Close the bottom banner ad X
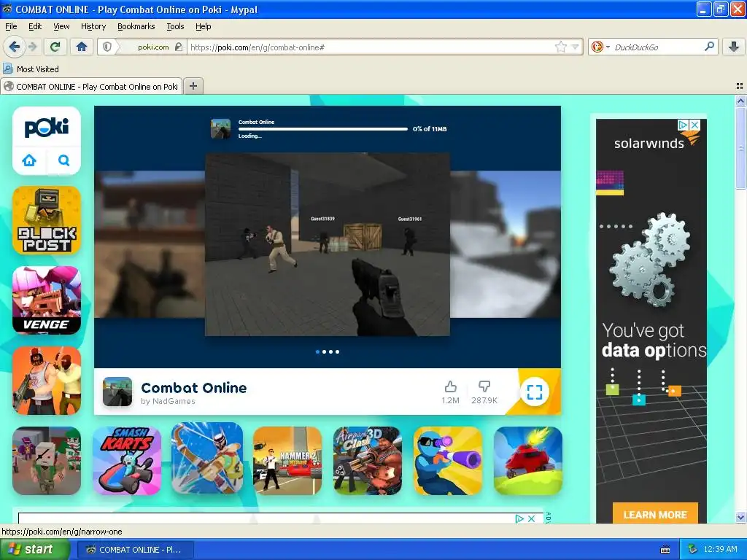Viewport: 747px width, 560px height. pyautogui.click(x=532, y=518)
